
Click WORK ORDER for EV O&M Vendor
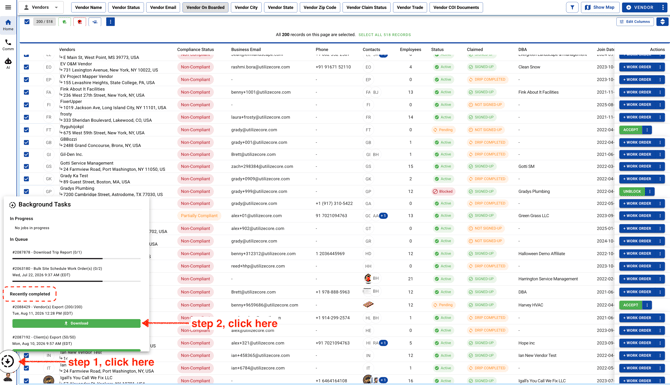(638, 67)
